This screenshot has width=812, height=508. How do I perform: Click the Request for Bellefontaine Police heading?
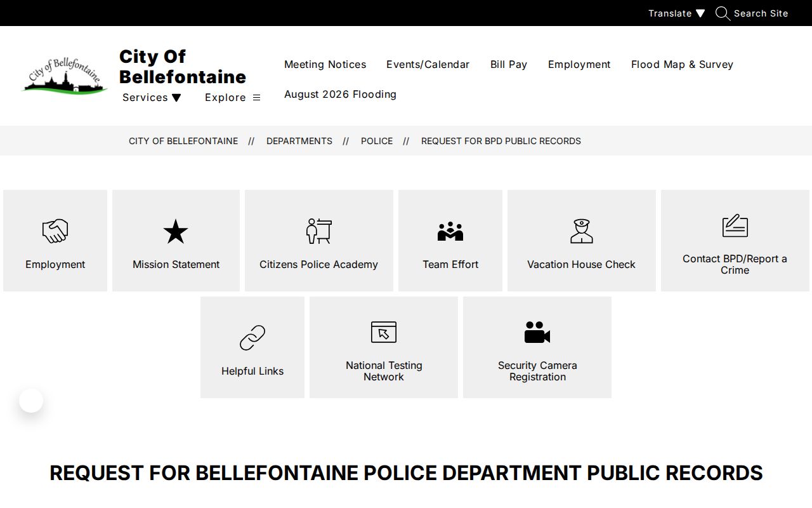coord(406,473)
